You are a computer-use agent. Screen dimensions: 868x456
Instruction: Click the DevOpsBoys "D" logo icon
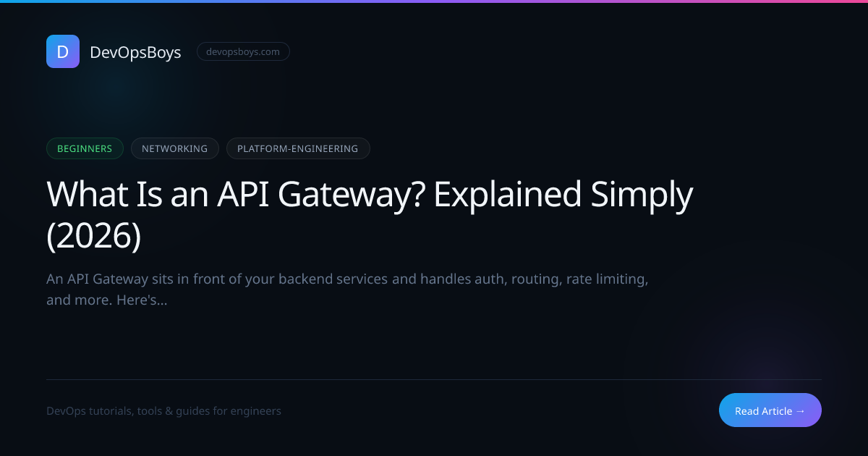click(63, 51)
